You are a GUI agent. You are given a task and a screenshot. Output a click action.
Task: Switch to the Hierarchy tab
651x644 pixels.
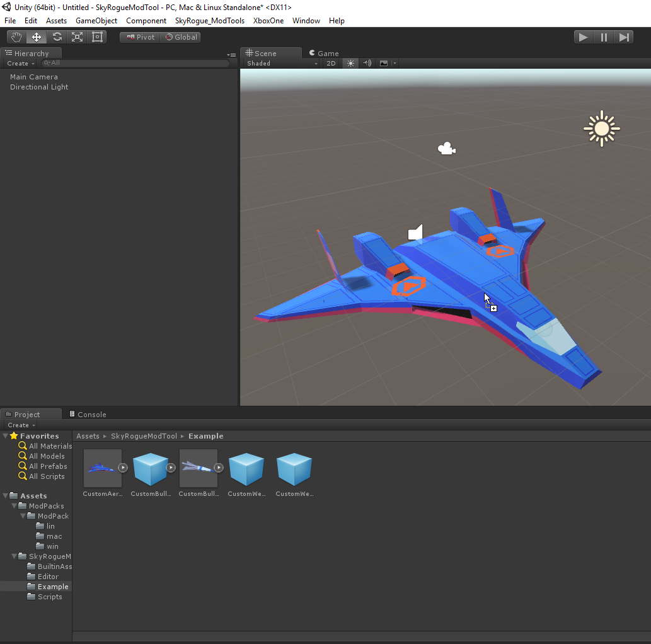[31, 53]
